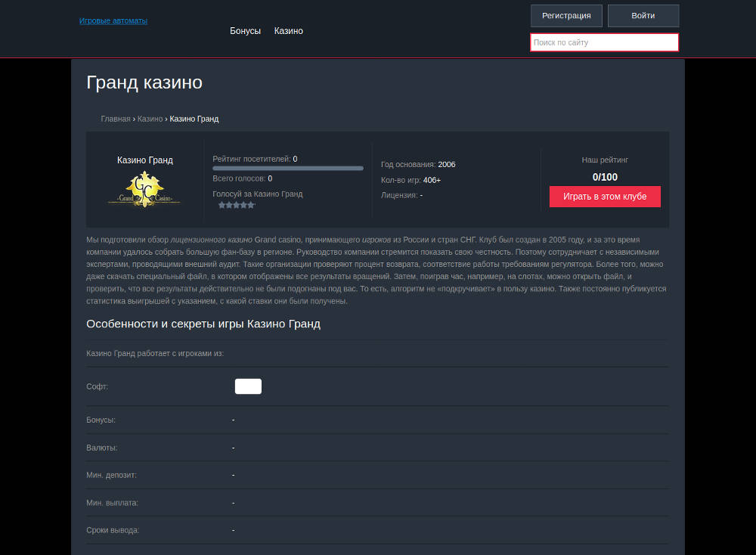Click the Голосуй за Казино Гранд label
This screenshot has width=756, height=555.
pos(258,194)
